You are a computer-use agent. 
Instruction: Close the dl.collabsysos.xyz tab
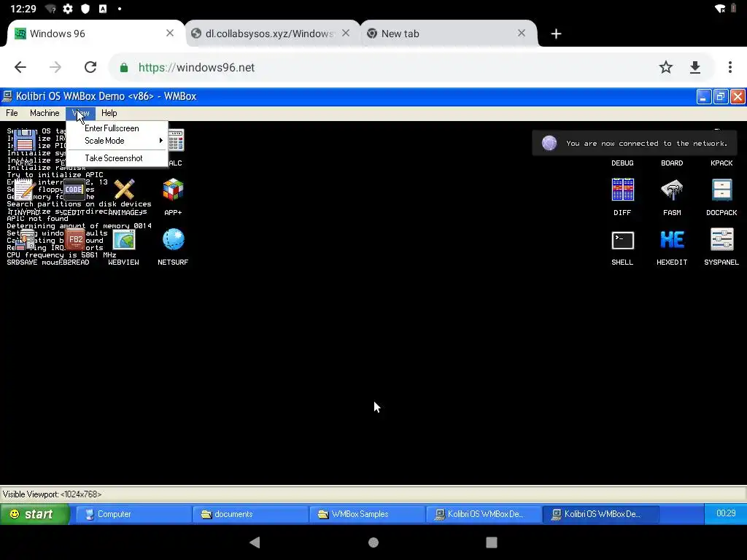[346, 33]
